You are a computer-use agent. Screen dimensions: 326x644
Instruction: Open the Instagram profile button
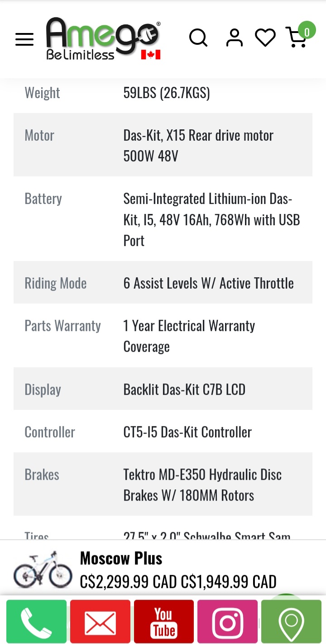click(227, 621)
